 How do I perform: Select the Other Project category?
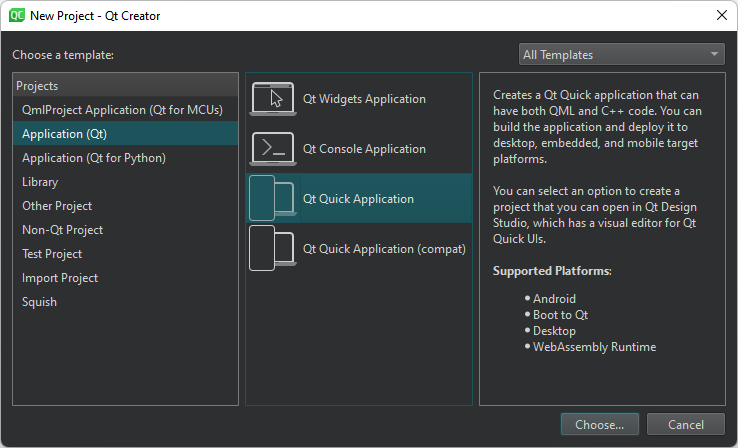(57, 206)
